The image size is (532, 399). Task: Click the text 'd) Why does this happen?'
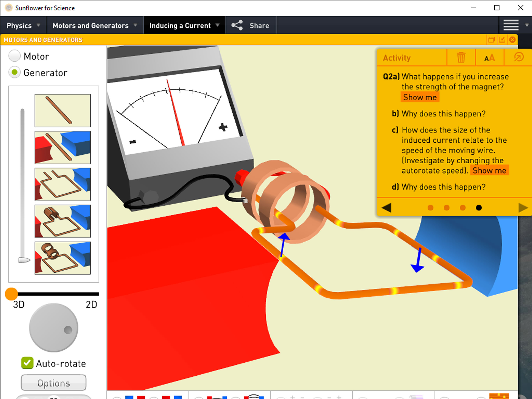(x=439, y=187)
